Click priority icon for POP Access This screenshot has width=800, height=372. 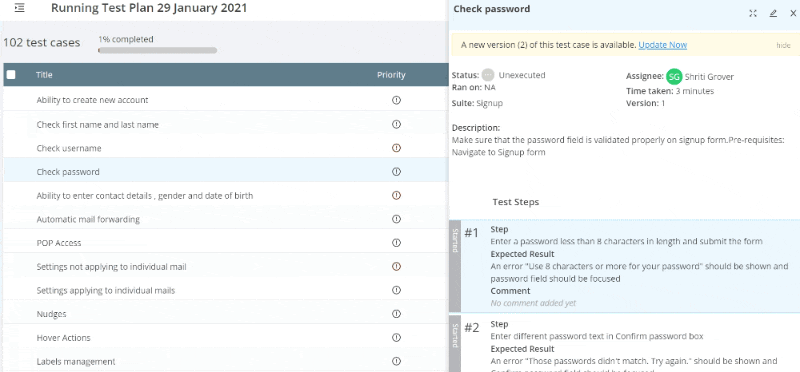[x=396, y=243]
